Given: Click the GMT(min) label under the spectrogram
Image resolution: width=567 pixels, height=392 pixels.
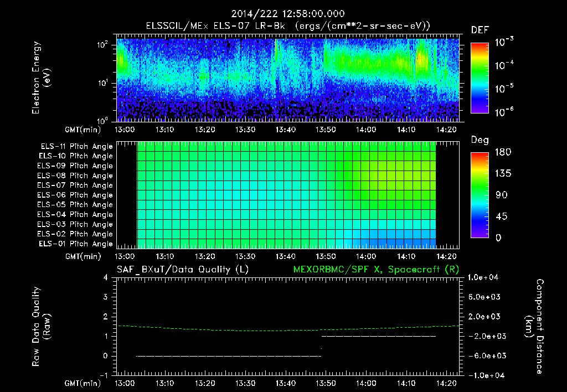Looking at the screenshot, I should pos(83,130).
